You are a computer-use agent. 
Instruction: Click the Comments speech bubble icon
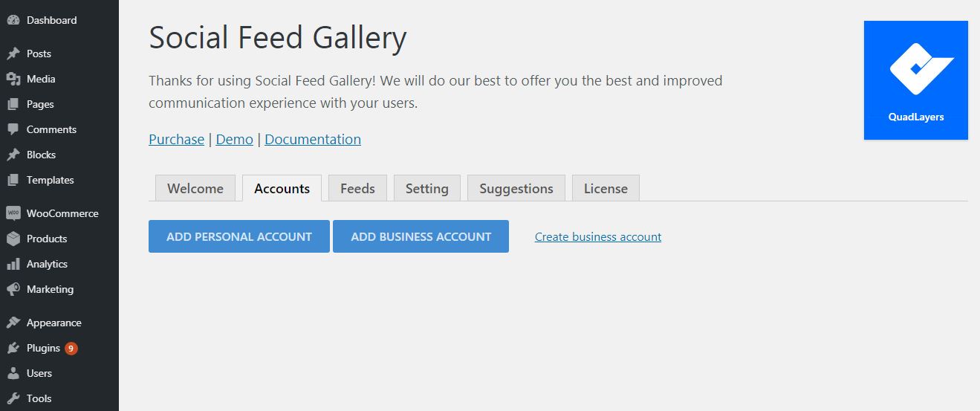click(x=13, y=129)
